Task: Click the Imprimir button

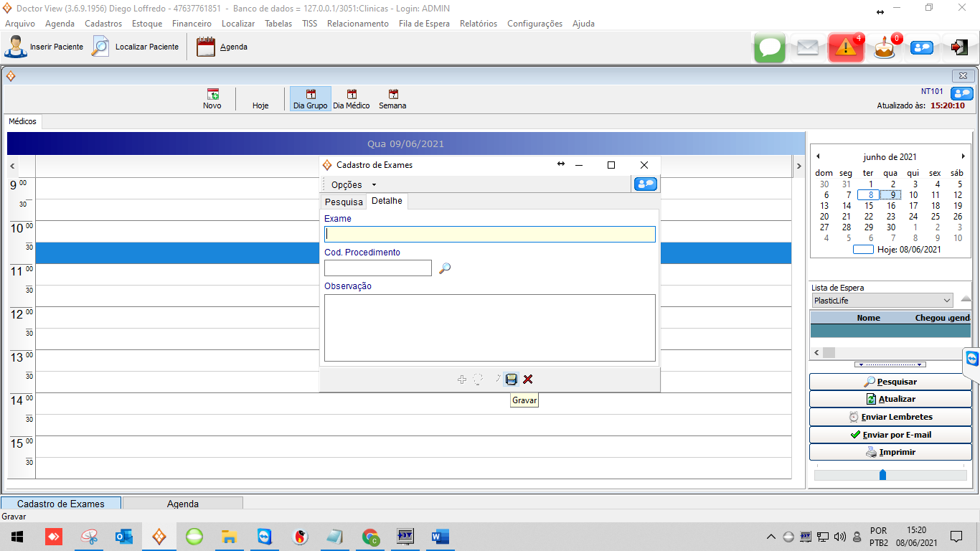Action: point(890,453)
